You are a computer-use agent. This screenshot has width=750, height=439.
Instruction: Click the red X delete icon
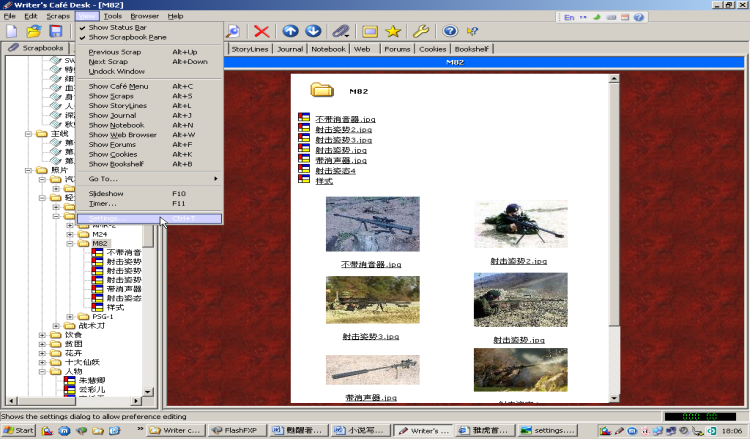coord(262,32)
